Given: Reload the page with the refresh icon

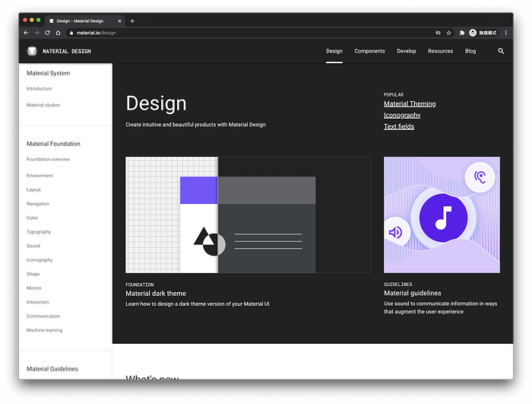Looking at the screenshot, I should (x=47, y=33).
